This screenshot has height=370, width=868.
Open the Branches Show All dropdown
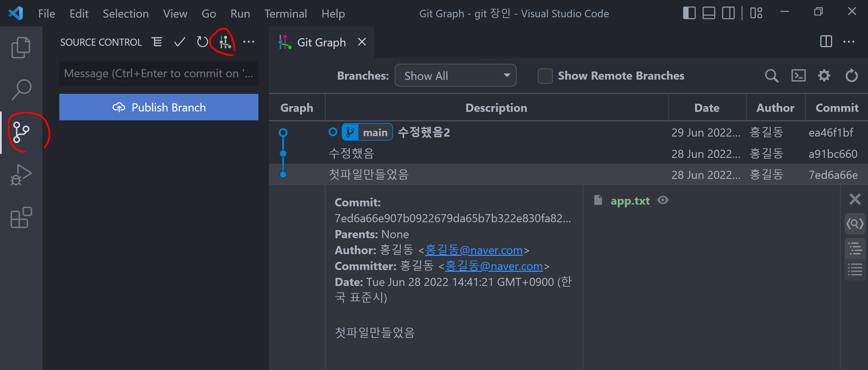tap(455, 76)
